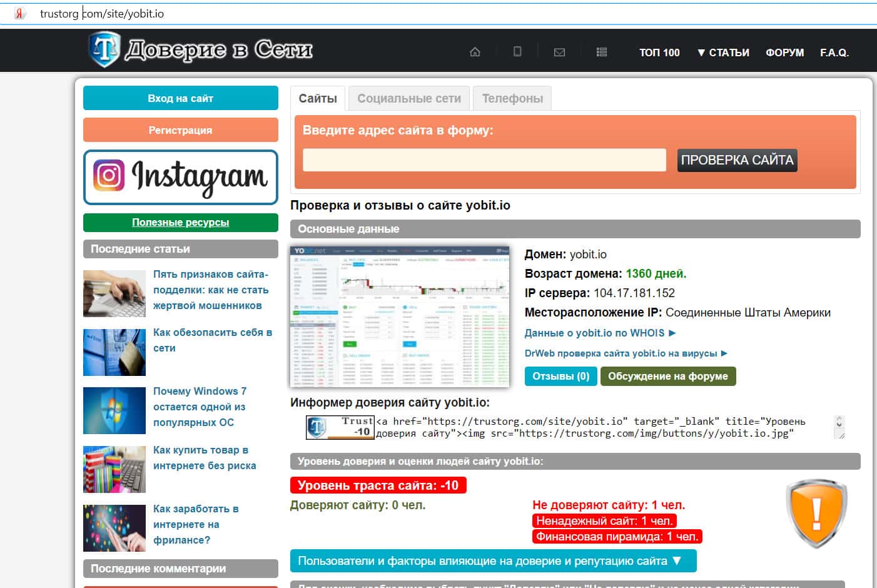Open article Как купить товар без риска
The image size is (877, 588).
click(x=205, y=458)
